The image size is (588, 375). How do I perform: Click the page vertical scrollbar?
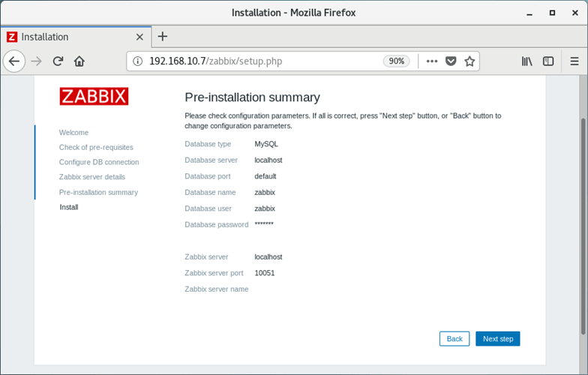coord(583,226)
